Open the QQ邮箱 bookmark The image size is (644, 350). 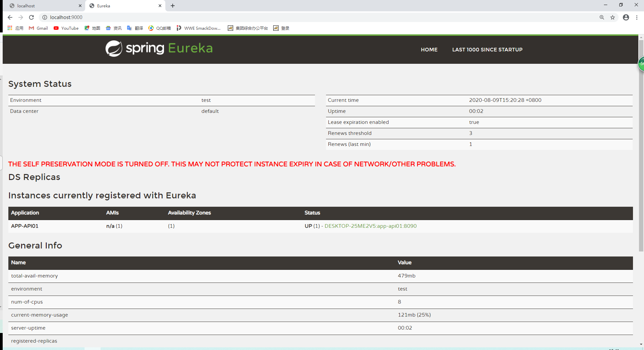click(160, 28)
